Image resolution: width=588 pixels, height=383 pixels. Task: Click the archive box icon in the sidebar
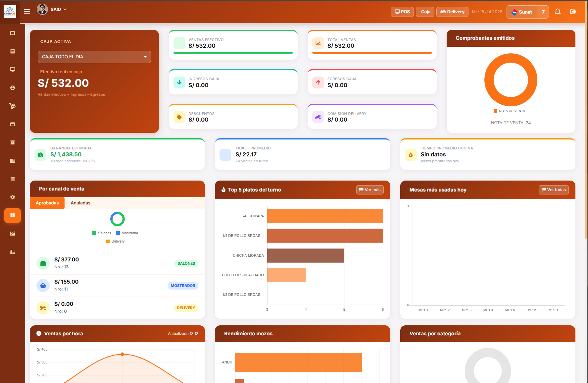[13, 142]
